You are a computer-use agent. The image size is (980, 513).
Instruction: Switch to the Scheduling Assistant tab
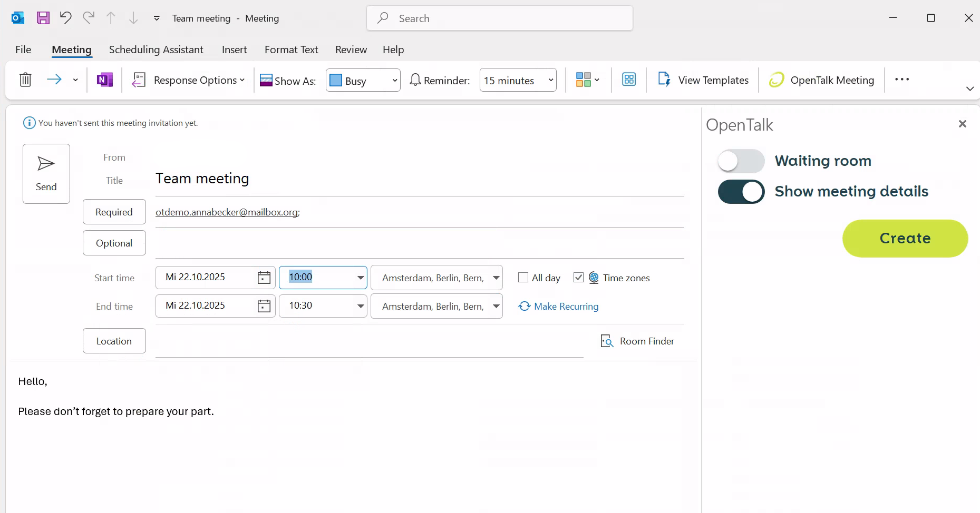pos(156,50)
